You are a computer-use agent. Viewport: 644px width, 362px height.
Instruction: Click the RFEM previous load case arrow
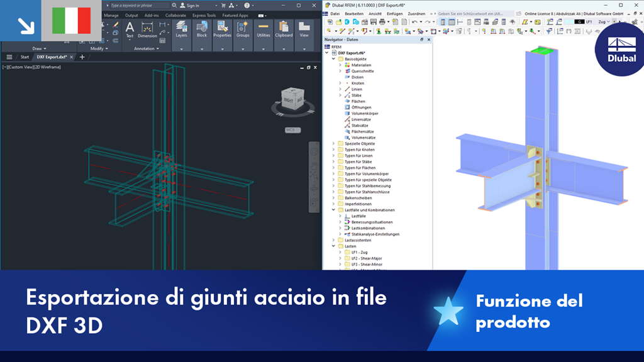(614, 22)
